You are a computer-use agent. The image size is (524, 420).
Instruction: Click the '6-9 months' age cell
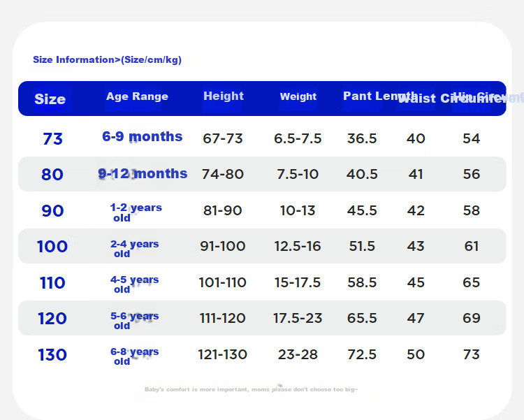pos(143,136)
